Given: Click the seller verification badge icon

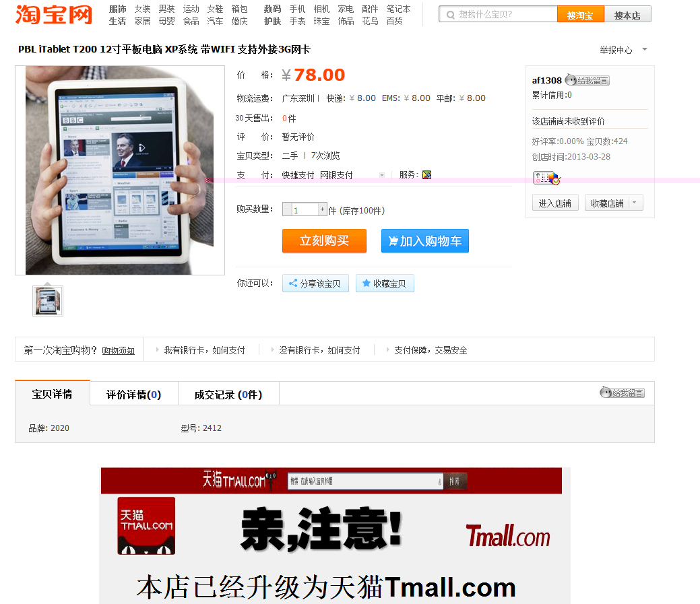Looking at the screenshot, I should coord(546,178).
